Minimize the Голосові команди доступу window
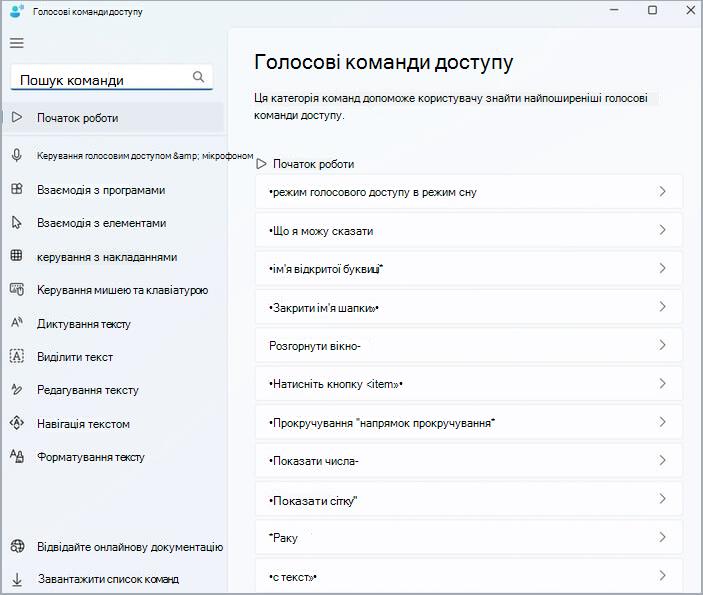The width and height of the screenshot is (703, 595). [x=614, y=10]
